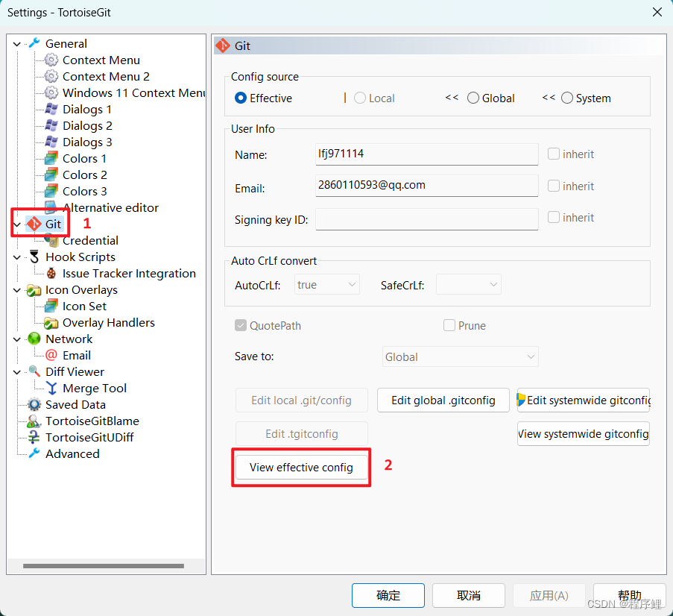This screenshot has width=673, height=616.
Task: Check inherit next to Name field
Action: pos(554,154)
